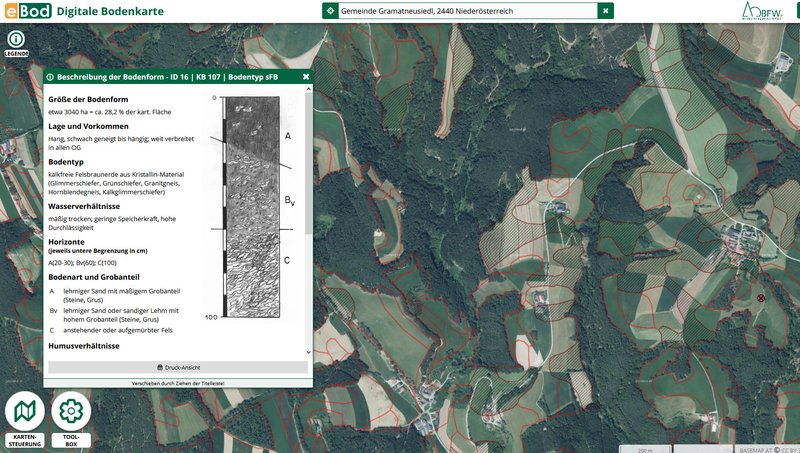Close the Beschreibung der Bodenform panel

[x=306, y=76]
